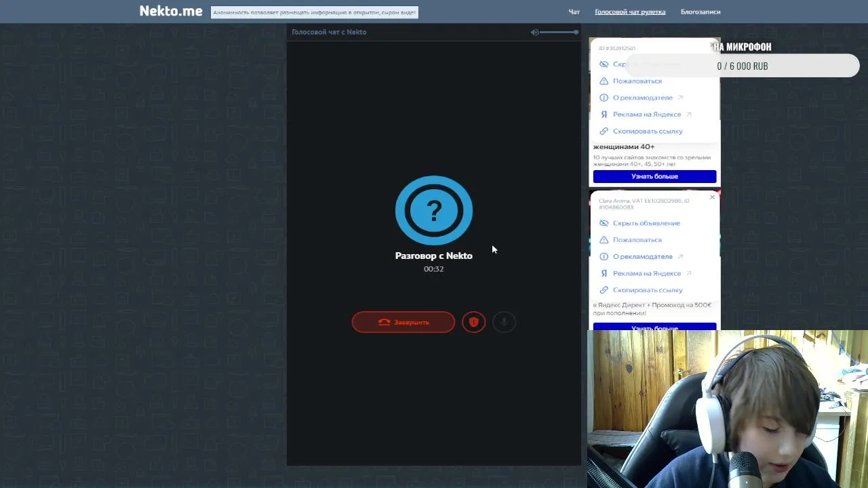Click the 'Голосовой чат с Nekto' header
This screenshot has height=488, width=868.
click(x=329, y=32)
